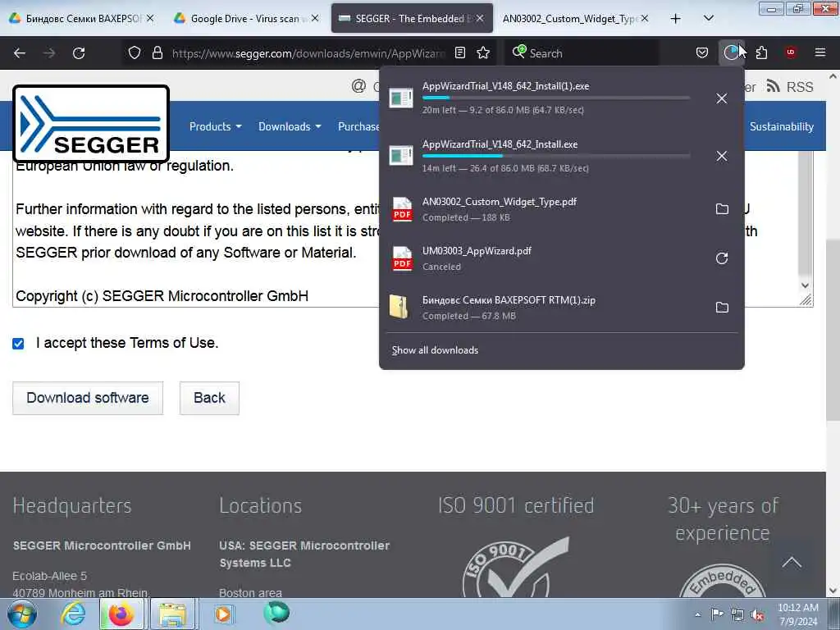Screen dimensions: 840x630
Task: Click the downloads progress toolbar icon
Action: pyautogui.click(x=731, y=52)
